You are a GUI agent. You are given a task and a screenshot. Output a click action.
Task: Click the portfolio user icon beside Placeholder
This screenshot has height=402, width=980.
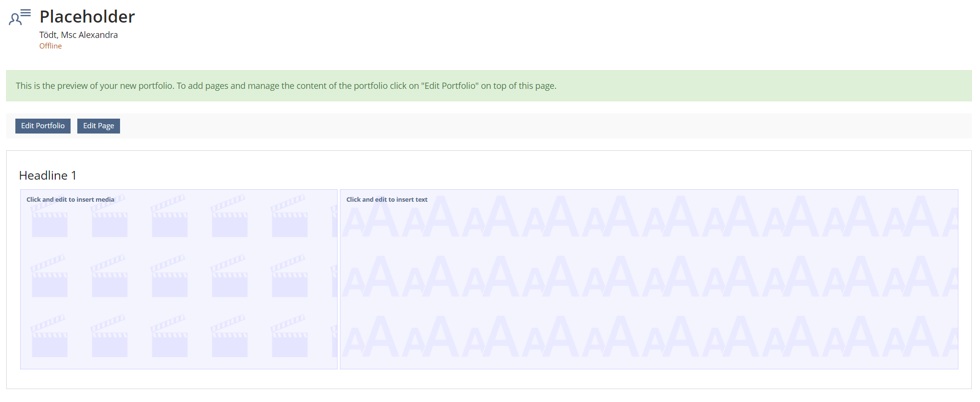click(19, 17)
